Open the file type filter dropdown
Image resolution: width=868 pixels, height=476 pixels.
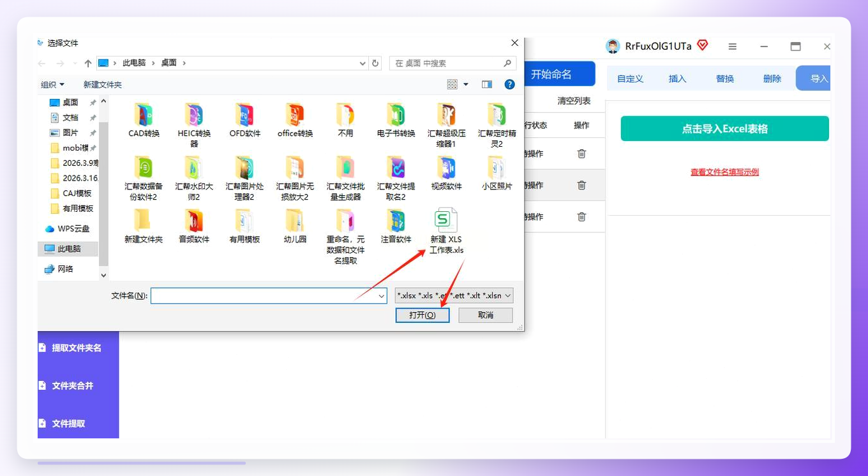pyautogui.click(x=509, y=296)
